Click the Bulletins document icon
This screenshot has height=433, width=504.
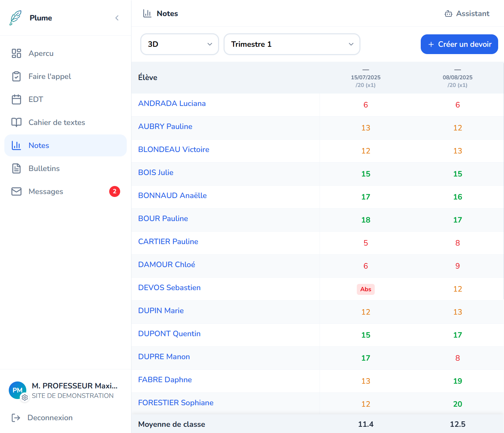pyautogui.click(x=16, y=168)
